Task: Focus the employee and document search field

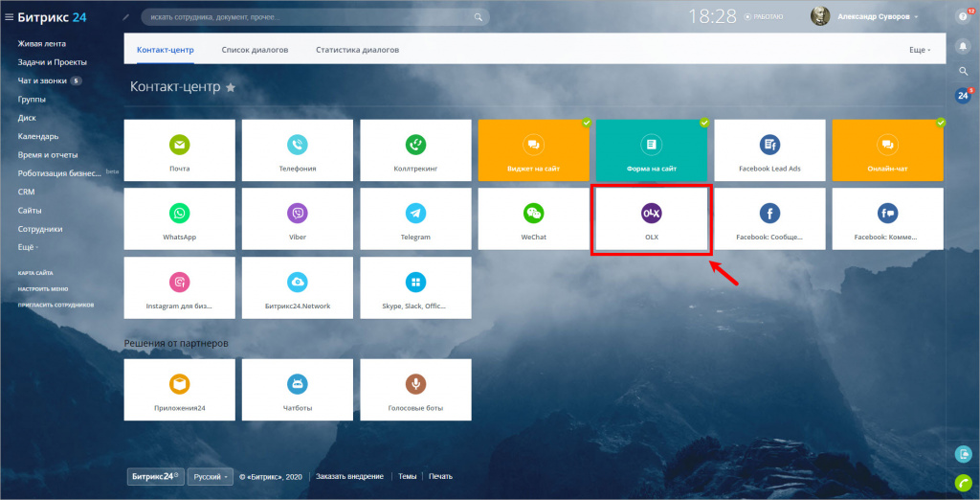Action: (313, 17)
